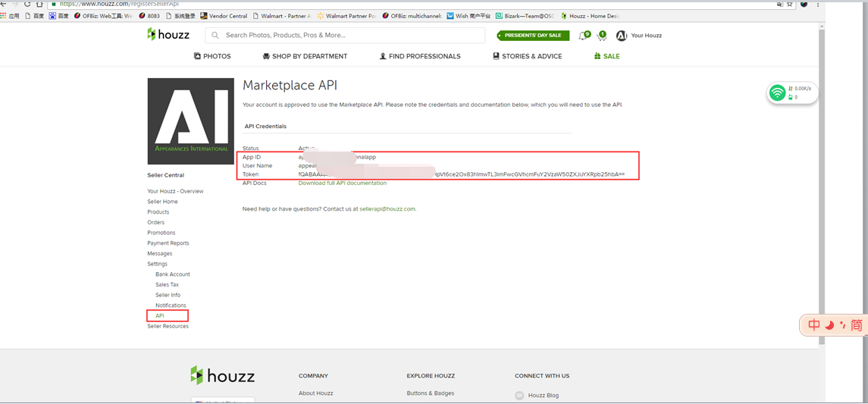
Task: Open the Bizark Team OSC bookmark
Action: point(525,16)
